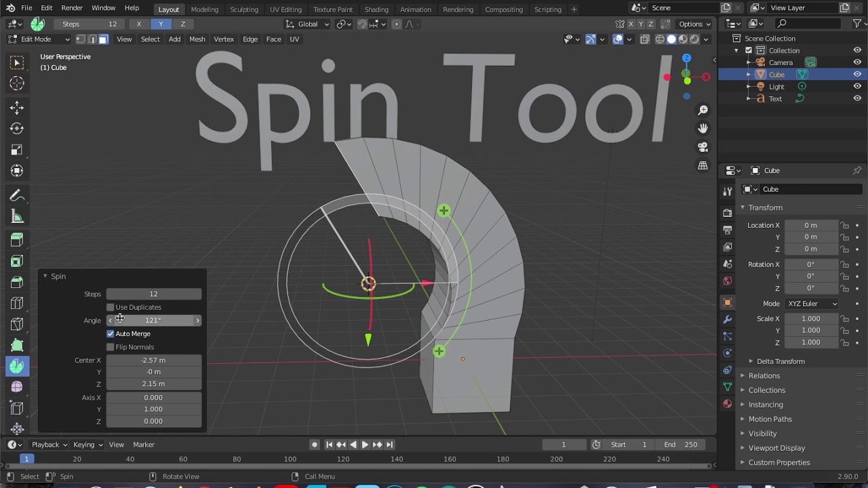Disable the Auto Merge checkbox

(x=111, y=333)
